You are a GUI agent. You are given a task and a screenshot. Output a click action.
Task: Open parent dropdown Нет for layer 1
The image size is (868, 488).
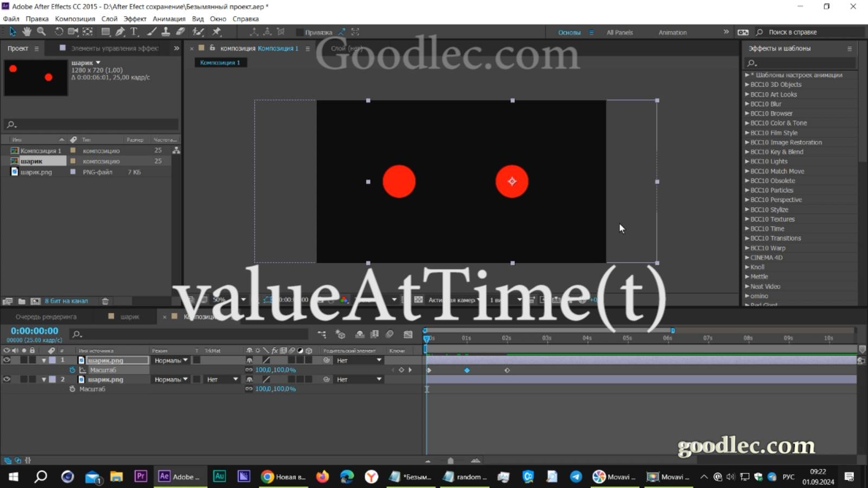(x=359, y=360)
